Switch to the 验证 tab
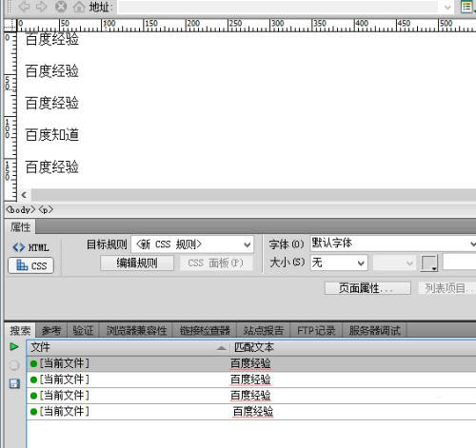The width and height of the screenshot is (476, 448). [83, 331]
